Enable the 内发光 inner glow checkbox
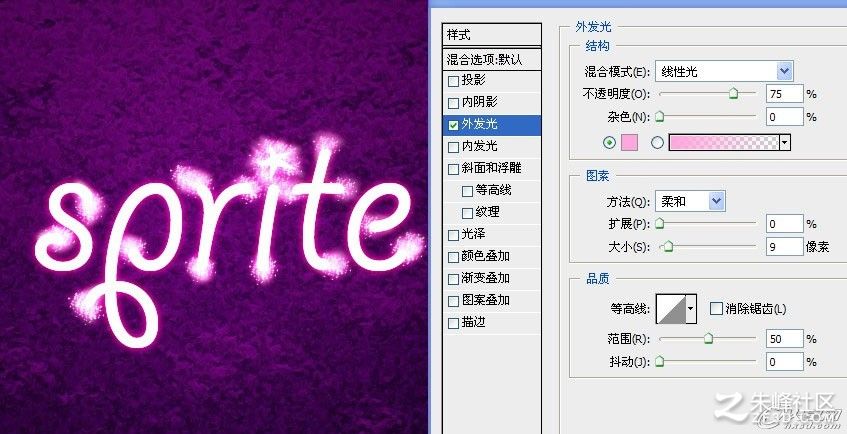 point(453,148)
